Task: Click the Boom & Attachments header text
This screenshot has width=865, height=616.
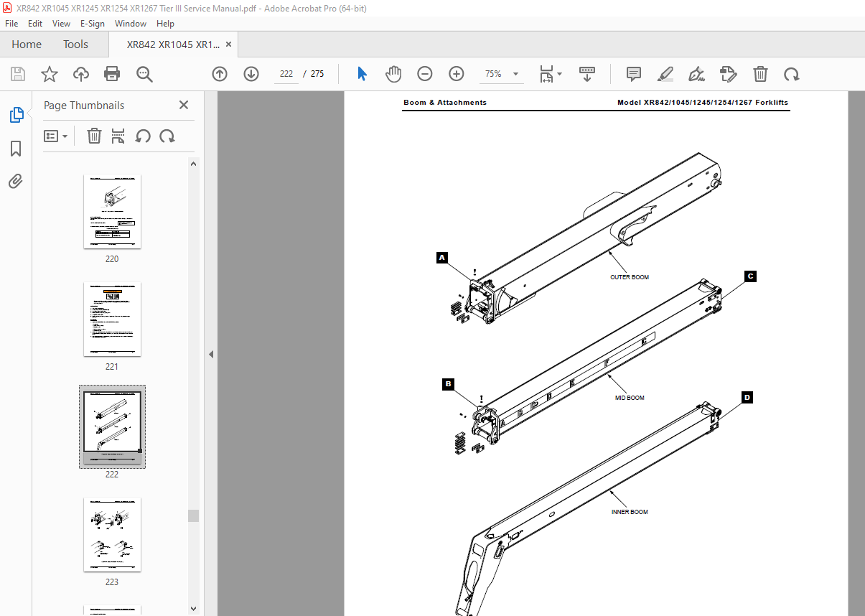Action: tap(445, 103)
